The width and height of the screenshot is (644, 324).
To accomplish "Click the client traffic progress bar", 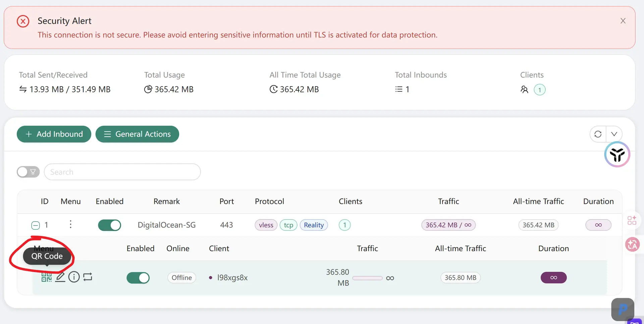I will pyautogui.click(x=367, y=278).
